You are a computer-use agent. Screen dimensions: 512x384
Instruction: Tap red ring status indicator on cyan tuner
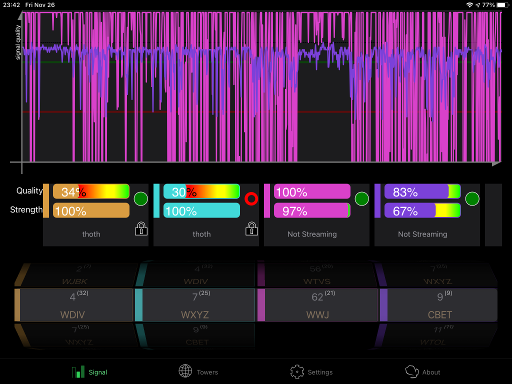(251, 199)
